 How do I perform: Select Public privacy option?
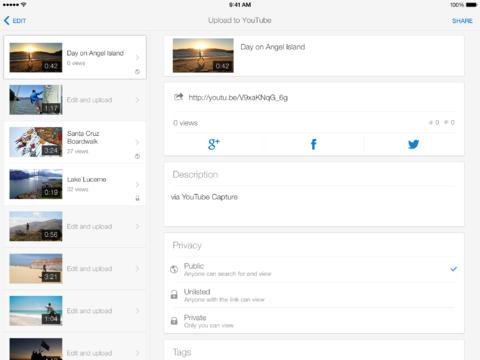[314, 269]
